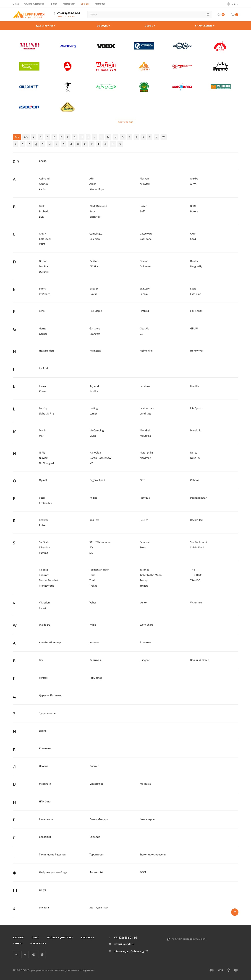Open Оплата и доставка in top menu
Image resolution: width=251 pixels, height=980 pixels.
point(34,4)
